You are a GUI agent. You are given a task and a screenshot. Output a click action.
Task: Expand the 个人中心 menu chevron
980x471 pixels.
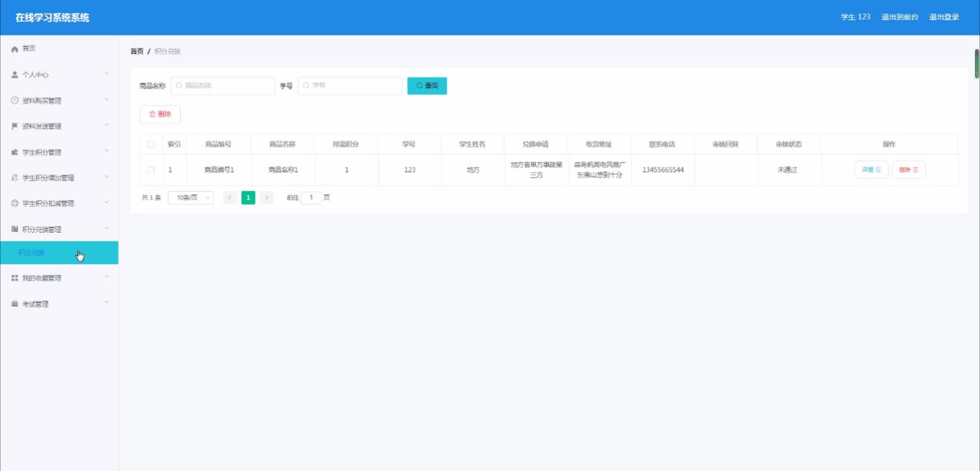[106, 73]
